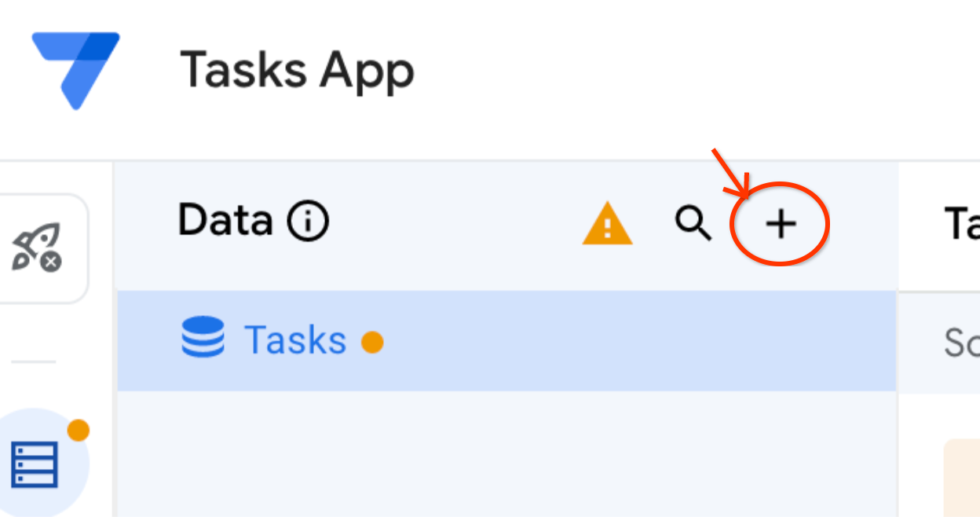The image size is (980, 517).
Task: Expand the Tasks table details
Action: (x=294, y=339)
